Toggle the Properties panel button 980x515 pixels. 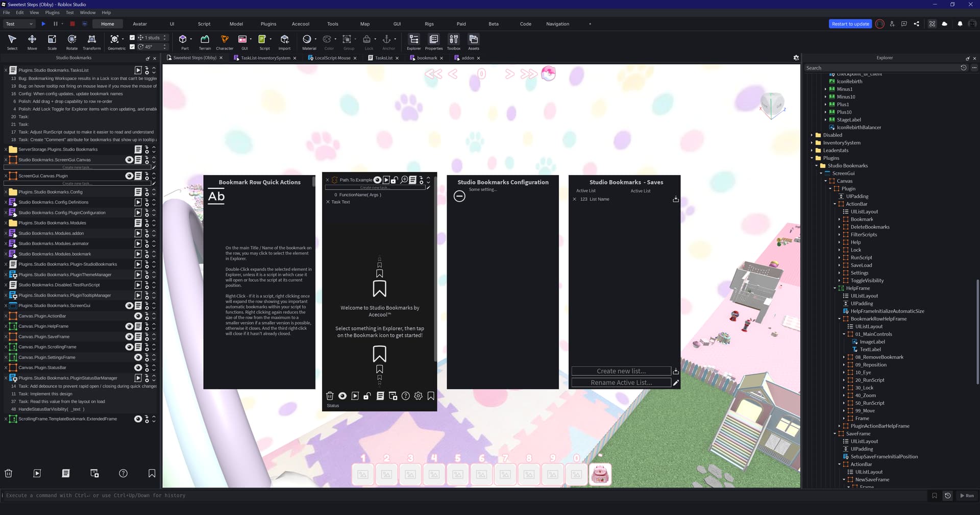(x=434, y=42)
